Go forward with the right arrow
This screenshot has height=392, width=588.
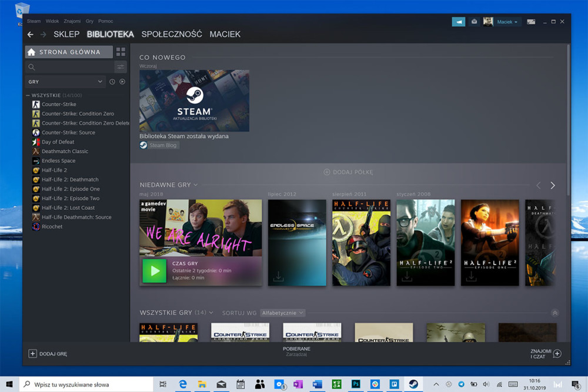coord(43,35)
